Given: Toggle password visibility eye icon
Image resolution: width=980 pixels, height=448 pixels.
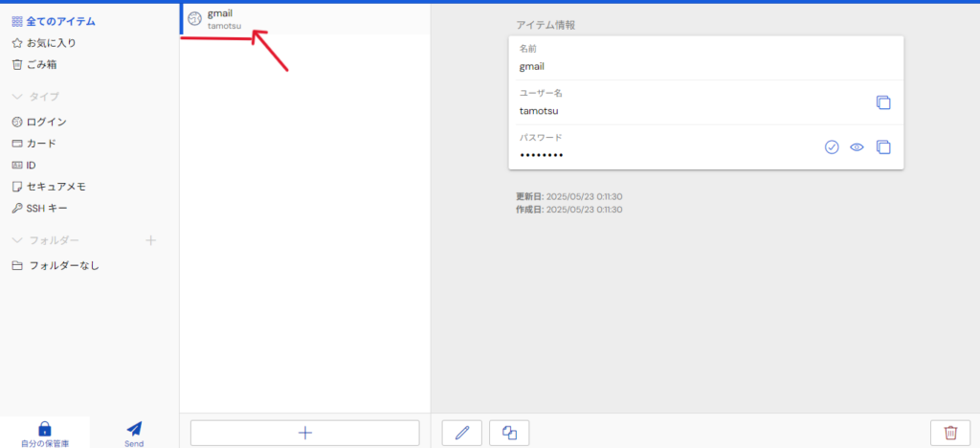Looking at the screenshot, I should click(x=857, y=147).
